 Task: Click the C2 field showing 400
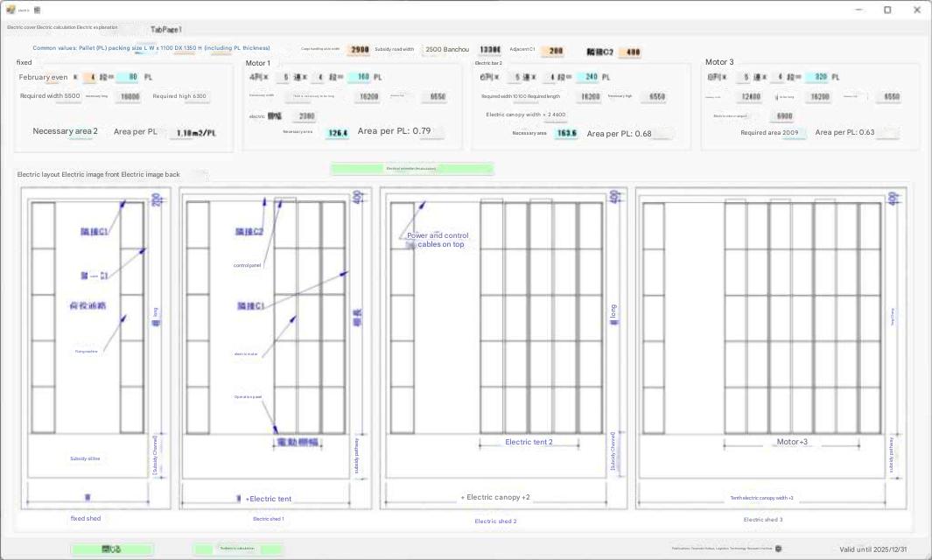click(x=632, y=52)
